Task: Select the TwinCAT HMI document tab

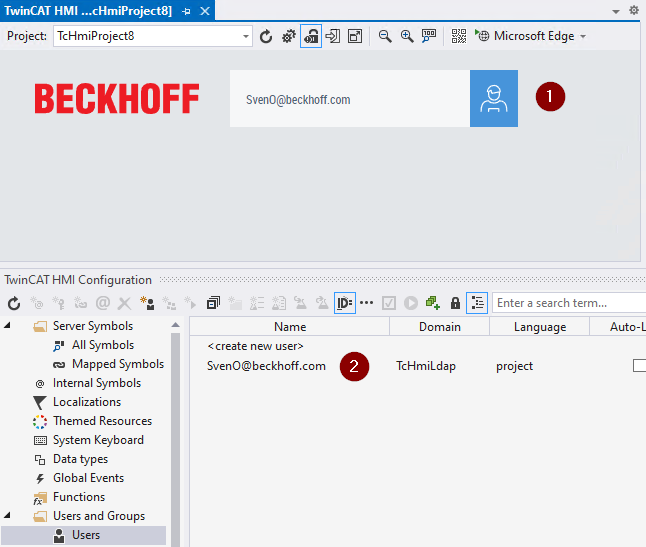Action: pyautogui.click(x=88, y=11)
